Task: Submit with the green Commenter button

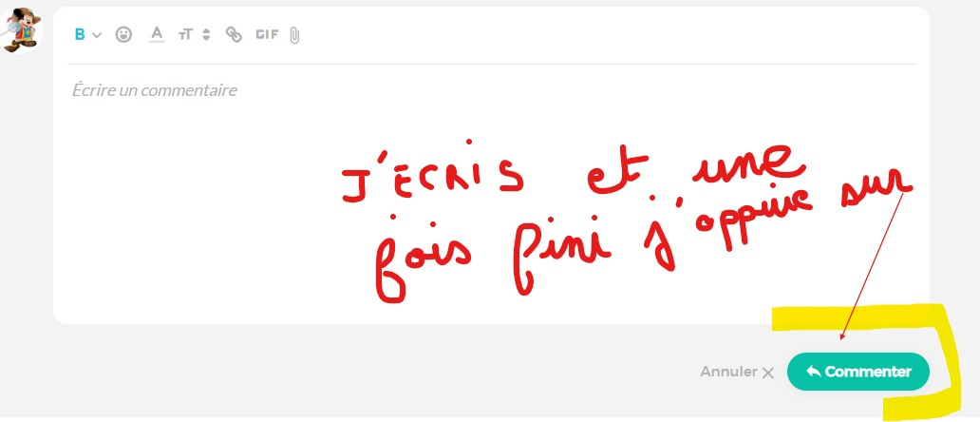Action: coord(858,372)
